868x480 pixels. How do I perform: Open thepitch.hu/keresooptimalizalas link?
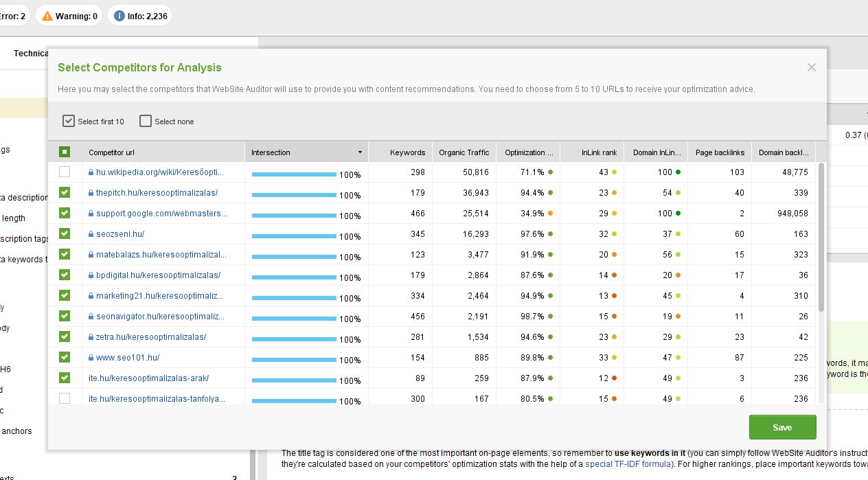click(157, 193)
